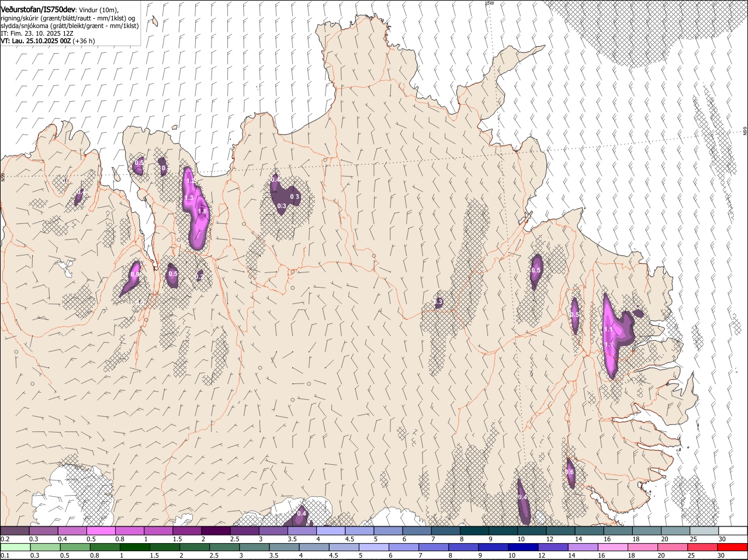
Task: Click the 1.2 precipitation value on the map
Action: coord(191,181)
